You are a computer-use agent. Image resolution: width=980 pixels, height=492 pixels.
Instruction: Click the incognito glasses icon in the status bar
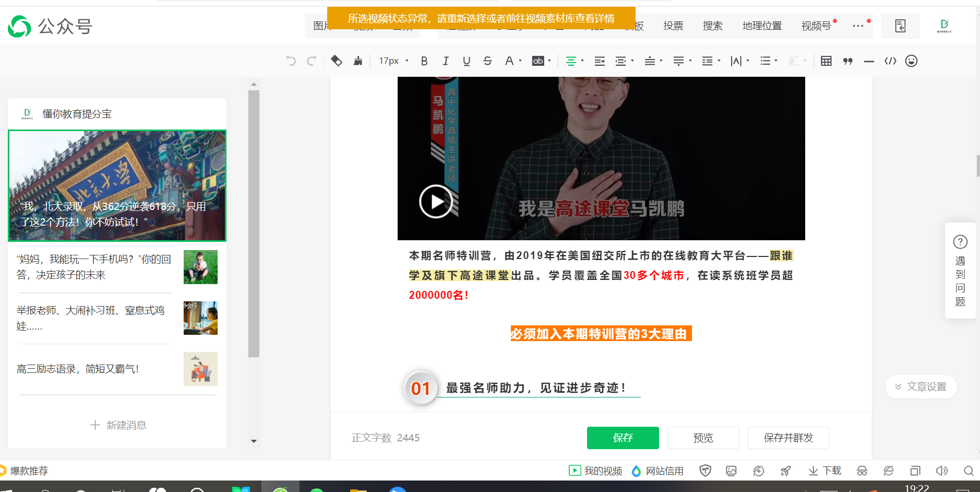pyautogui.click(x=862, y=471)
